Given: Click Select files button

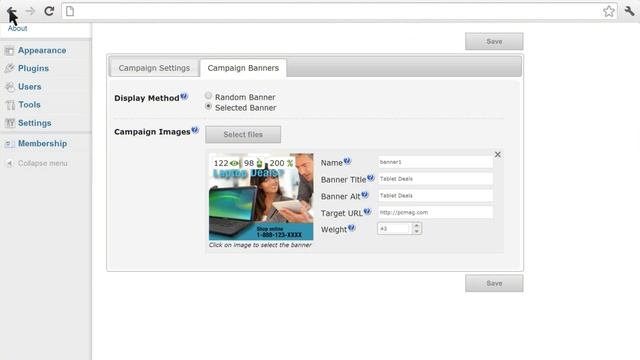Looking at the screenshot, I should 243,135.
